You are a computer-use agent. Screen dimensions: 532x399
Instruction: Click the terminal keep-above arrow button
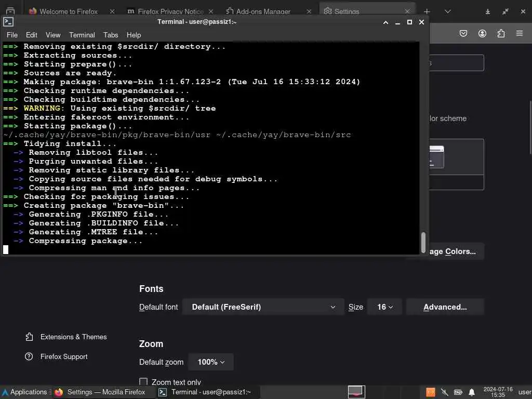pyautogui.click(x=385, y=22)
